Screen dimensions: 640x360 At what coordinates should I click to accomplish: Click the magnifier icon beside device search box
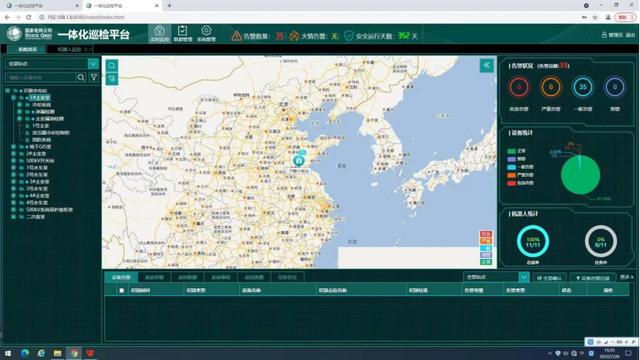pos(81,77)
